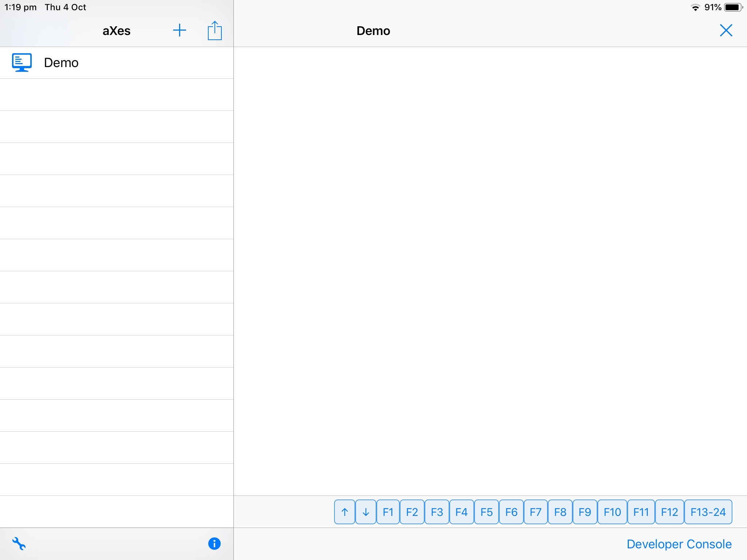This screenshot has height=560, width=747.
Task: Tap an empty row below Demo in the list
Action: tap(117, 95)
